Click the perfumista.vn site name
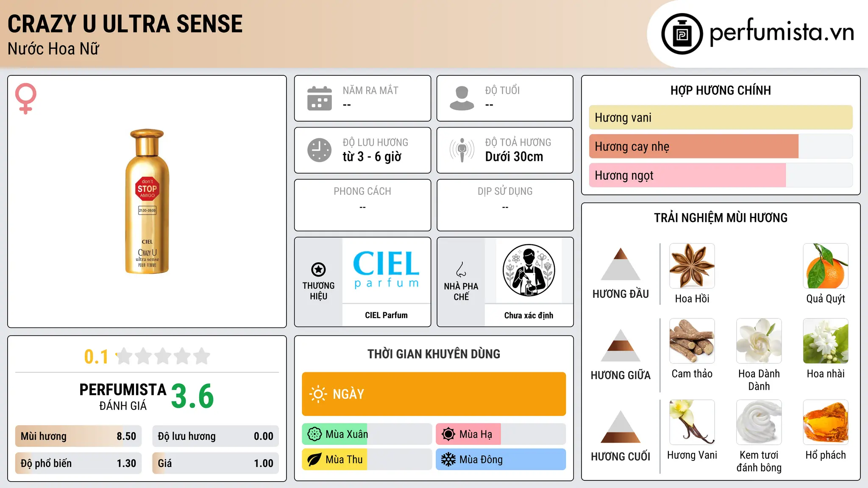 click(x=782, y=32)
